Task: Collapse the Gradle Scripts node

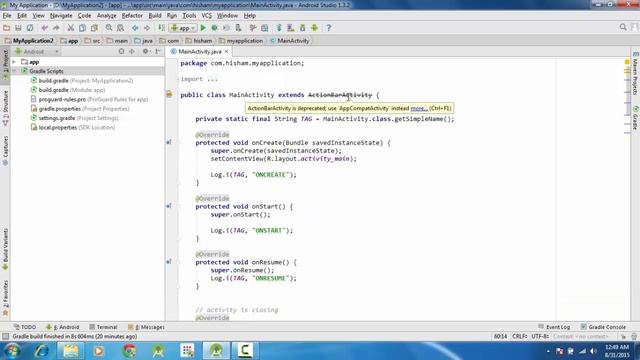Action: [14, 71]
